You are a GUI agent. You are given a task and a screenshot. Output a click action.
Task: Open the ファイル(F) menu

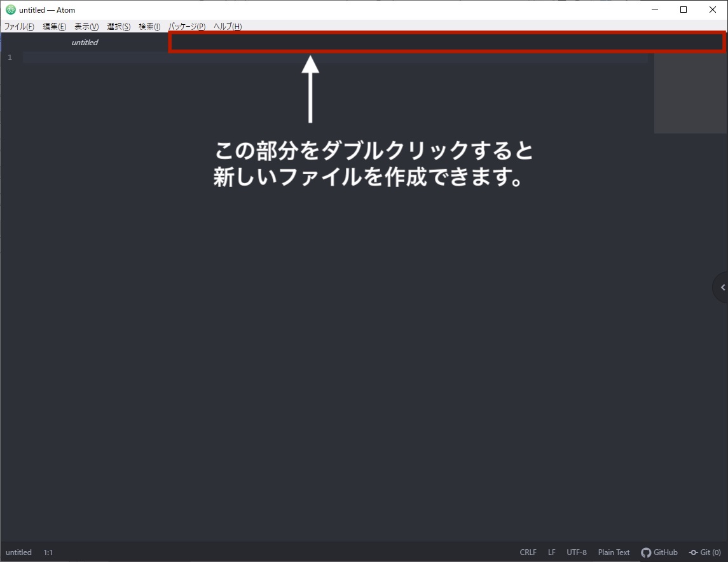[x=19, y=27]
